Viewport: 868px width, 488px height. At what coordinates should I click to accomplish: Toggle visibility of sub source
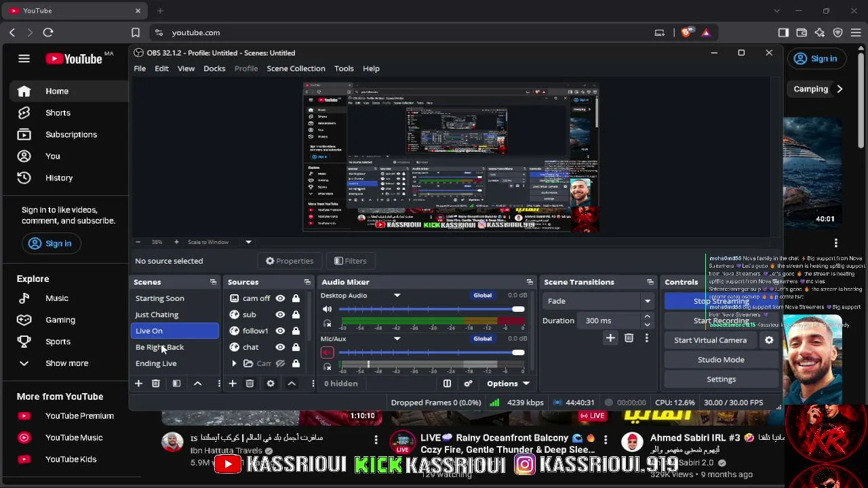280,314
